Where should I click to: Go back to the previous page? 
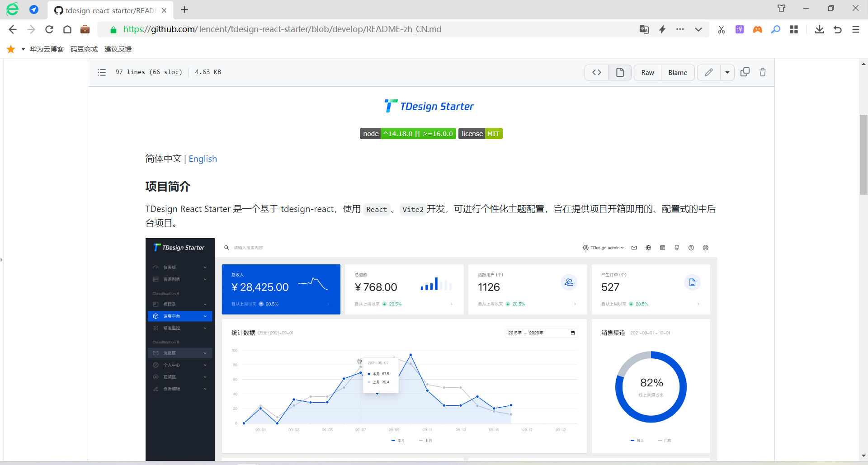tap(13, 29)
